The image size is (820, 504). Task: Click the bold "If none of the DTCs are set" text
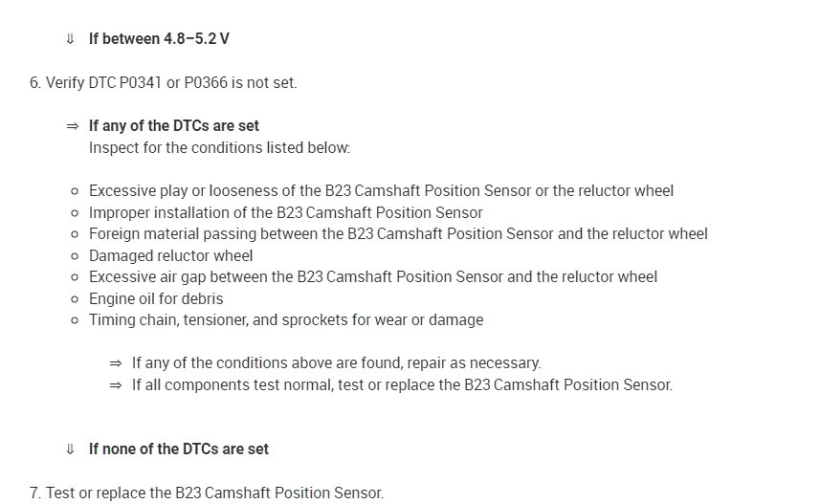[x=178, y=449]
